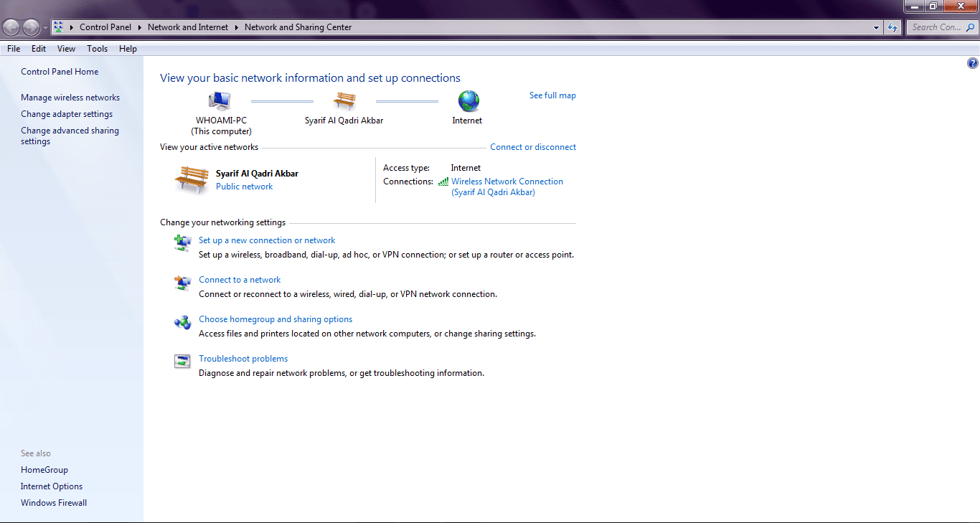Click the Access type label
The image size is (980, 523).
point(406,168)
